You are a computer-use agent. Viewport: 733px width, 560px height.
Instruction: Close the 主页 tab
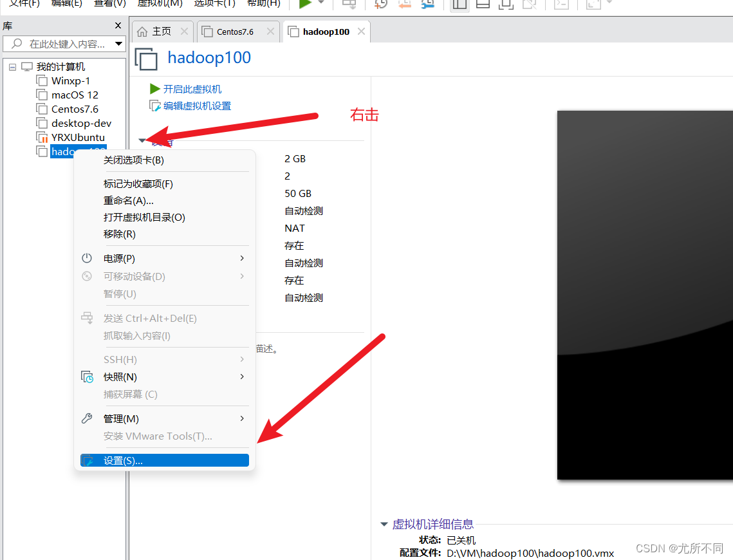pyautogui.click(x=184, y=32)
